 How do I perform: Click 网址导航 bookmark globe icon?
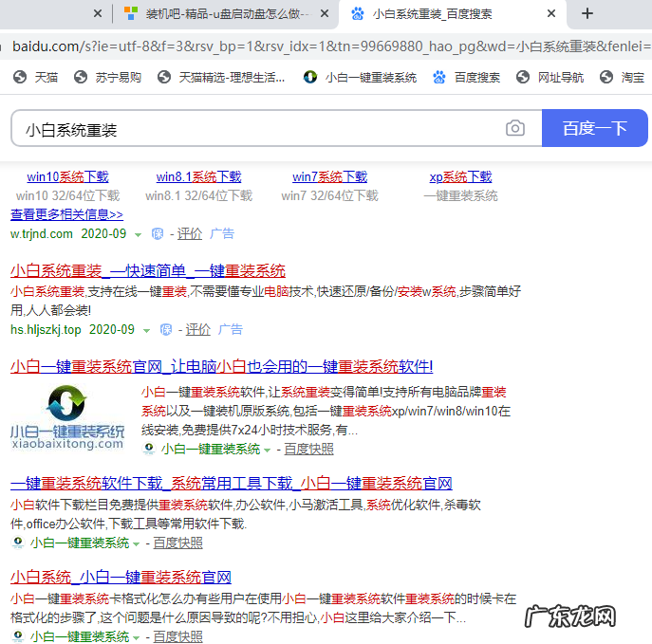(x=523, y=77)
